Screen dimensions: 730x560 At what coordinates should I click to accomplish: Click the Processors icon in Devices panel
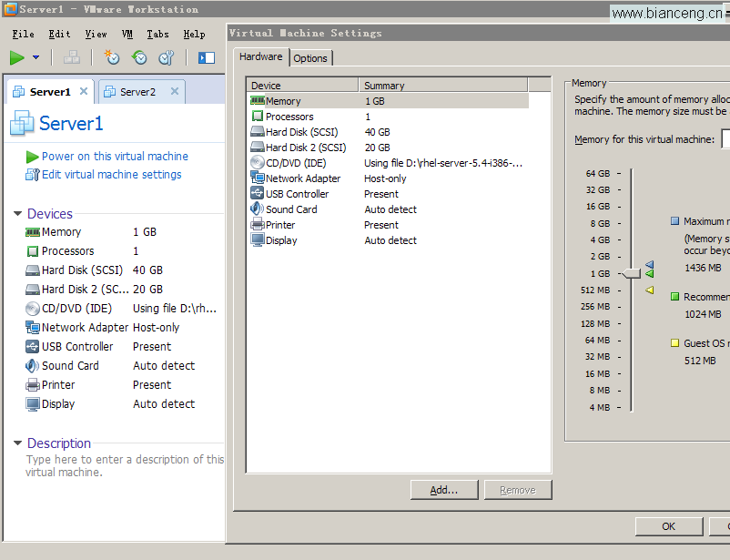coord(32,251)
